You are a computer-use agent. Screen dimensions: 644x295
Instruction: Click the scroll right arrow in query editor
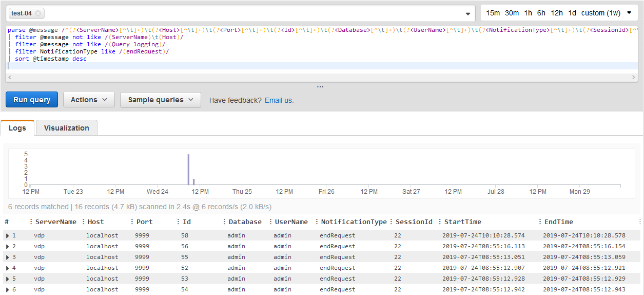pos(634,78)
